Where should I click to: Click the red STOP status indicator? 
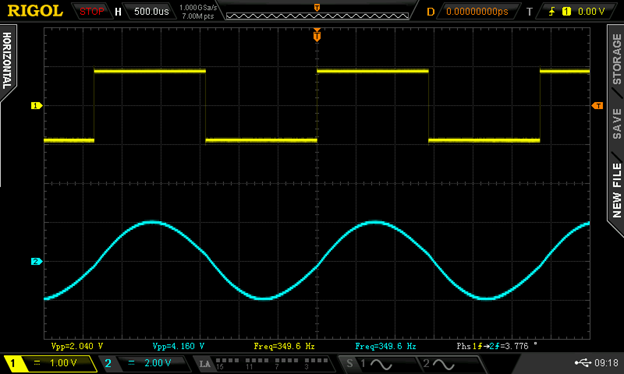click(x=92, y=12)
